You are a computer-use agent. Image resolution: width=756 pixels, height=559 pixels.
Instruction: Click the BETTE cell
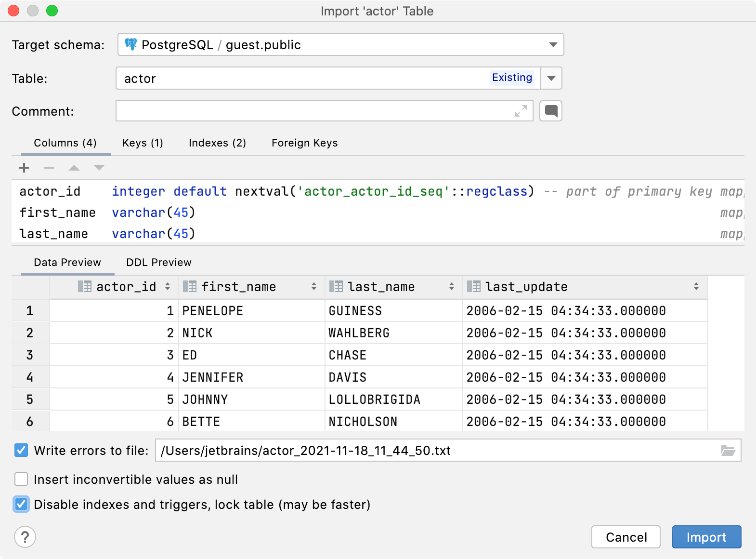[x=251, y=421]
